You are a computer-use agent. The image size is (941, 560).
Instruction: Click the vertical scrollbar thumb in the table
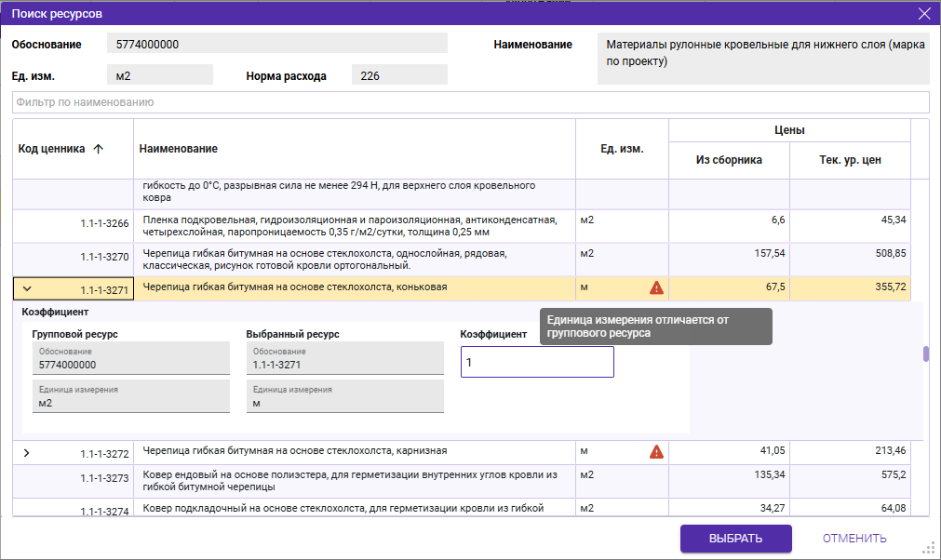925,353
